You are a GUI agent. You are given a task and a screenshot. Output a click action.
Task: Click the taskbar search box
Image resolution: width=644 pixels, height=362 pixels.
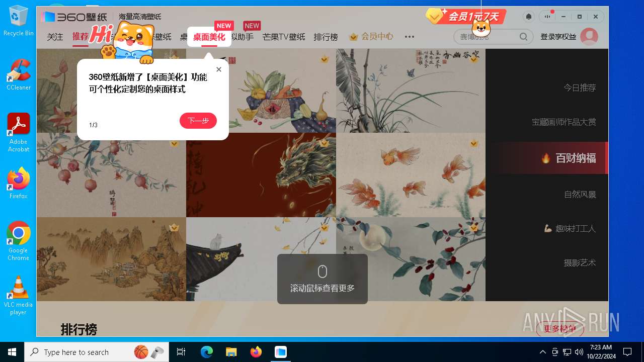click(x=97, y=352)
